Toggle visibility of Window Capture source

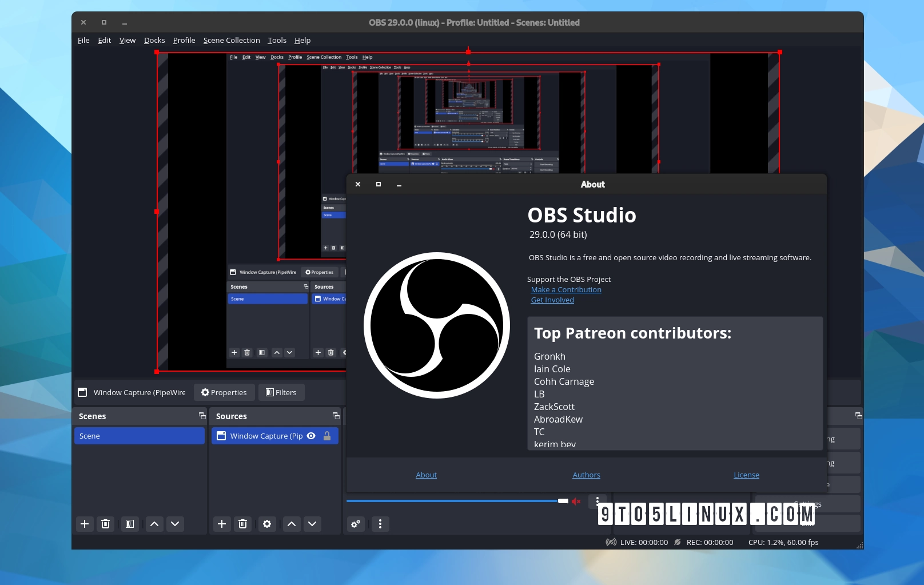[x=311, y=435]
